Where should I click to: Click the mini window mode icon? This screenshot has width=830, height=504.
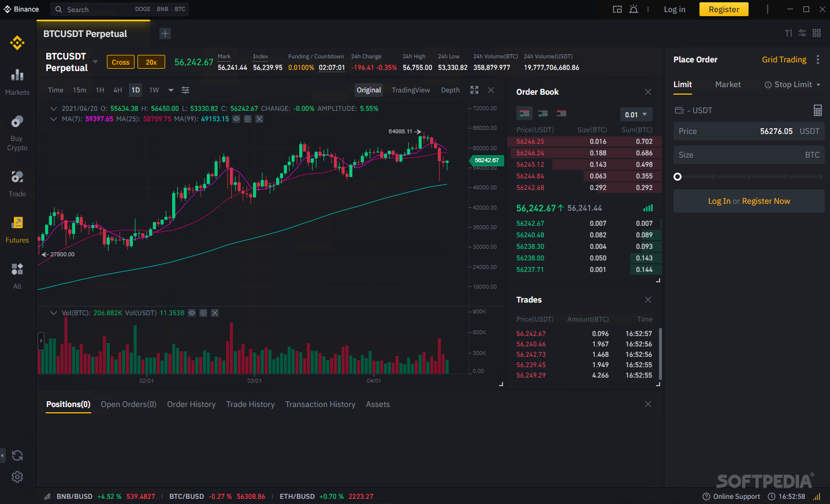pyautogui.click(x=617, y=9)
